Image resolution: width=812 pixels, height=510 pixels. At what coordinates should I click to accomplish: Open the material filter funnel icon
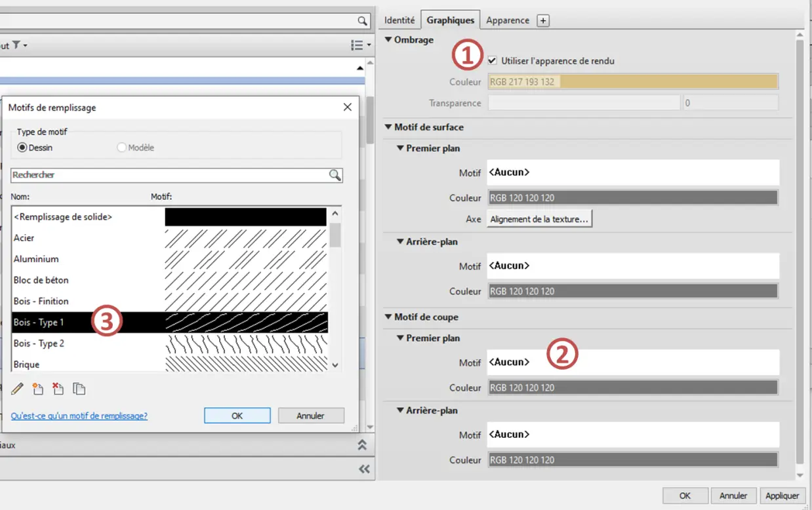click(x=16, y=45)
